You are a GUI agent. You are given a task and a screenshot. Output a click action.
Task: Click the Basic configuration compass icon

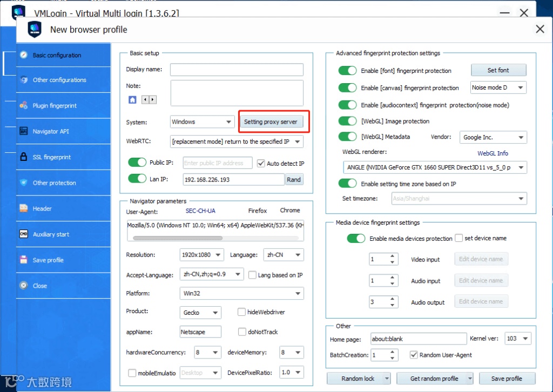pos(24,55)
